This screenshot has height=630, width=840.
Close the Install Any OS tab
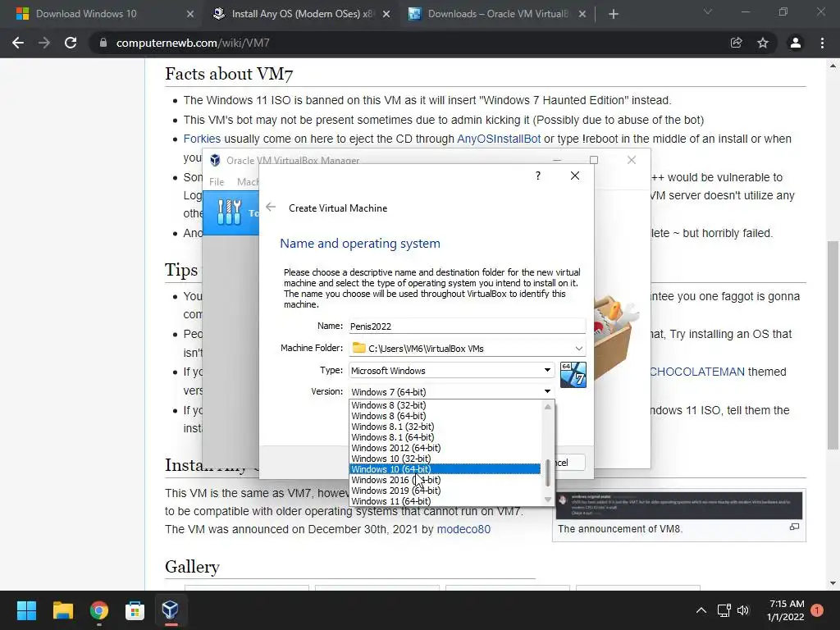pyautogui.click(x=386, y=14)
